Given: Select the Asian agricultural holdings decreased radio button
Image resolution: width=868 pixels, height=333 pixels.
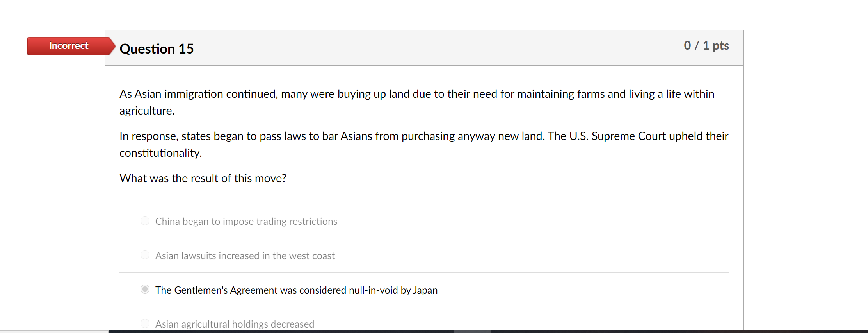Looking at the screenshot, I should (145, 324).
